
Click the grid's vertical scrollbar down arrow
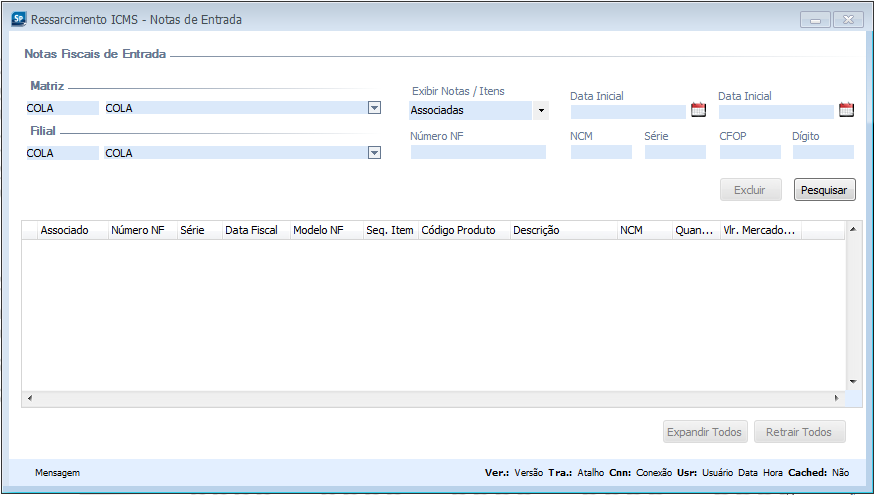(853, 381)
